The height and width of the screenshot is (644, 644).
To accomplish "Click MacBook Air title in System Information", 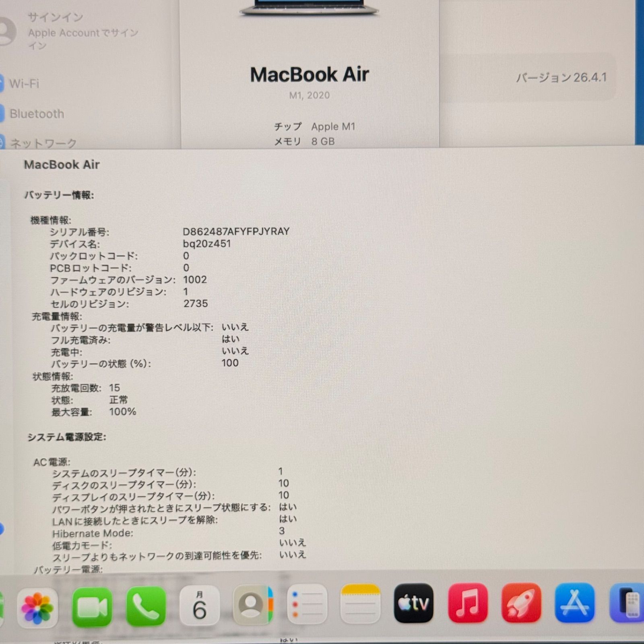I will tap(62, 165).
